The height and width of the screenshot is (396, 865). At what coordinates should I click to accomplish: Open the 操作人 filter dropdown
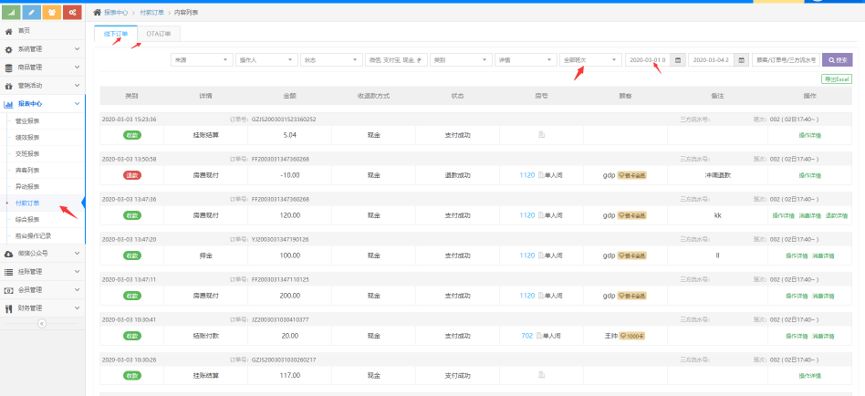267,60
